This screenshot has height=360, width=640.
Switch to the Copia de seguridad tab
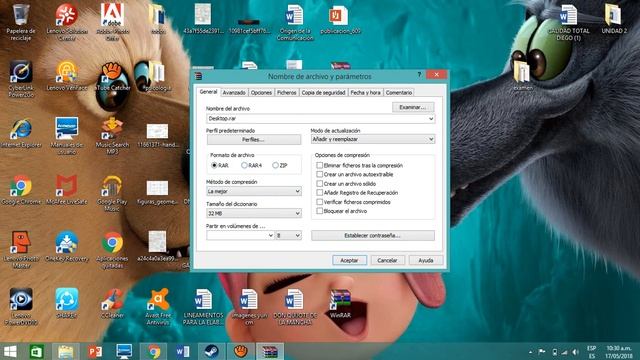coord(323,93)
